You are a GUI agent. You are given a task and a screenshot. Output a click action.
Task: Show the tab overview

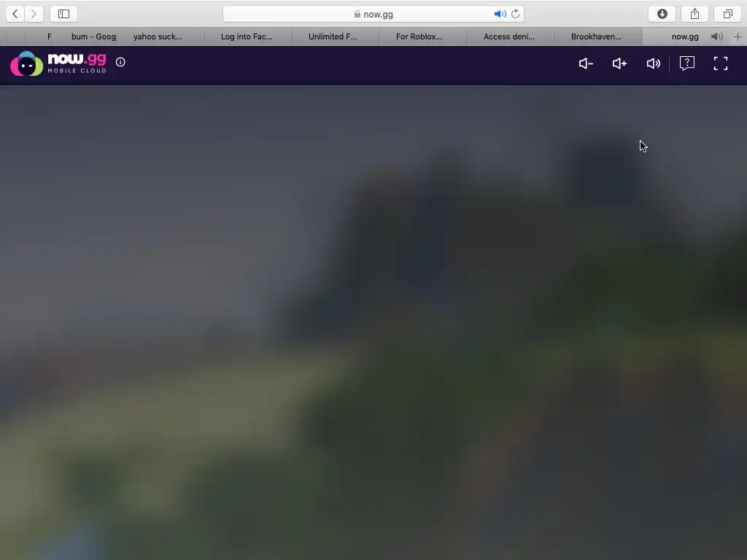click(x=727, y=14)
